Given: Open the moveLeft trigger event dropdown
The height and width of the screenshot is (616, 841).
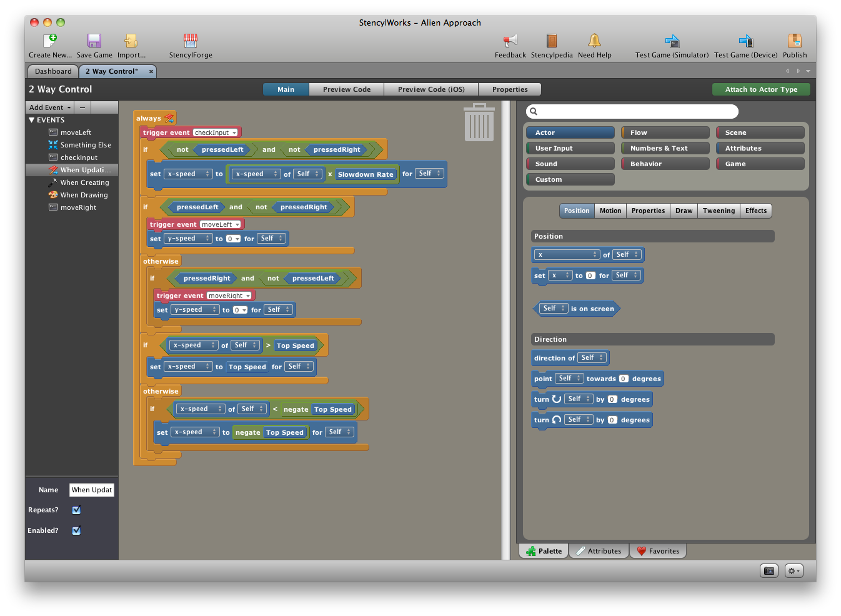Looking at the screenshot, I should [221, 224].
